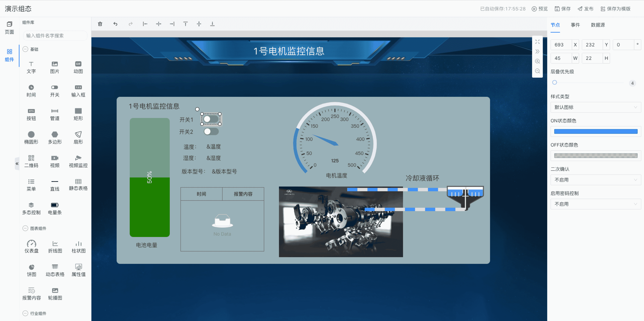Select the align bottom edges tool
Screen dimensions: 644x321
click(212, 24)
